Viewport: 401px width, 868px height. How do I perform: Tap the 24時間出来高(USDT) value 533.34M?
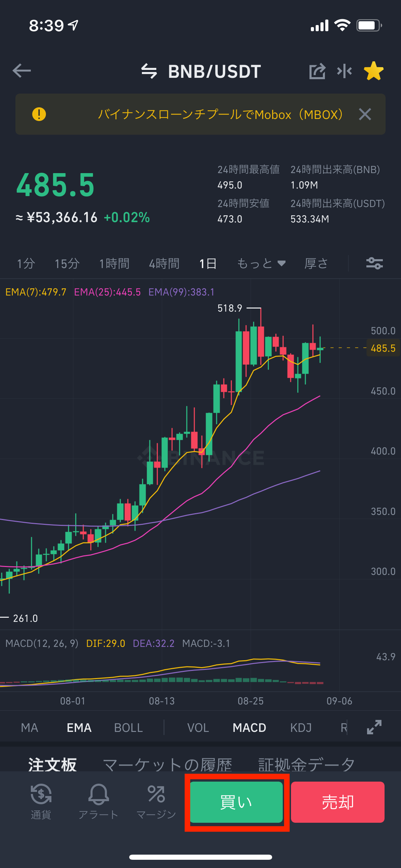310,219
